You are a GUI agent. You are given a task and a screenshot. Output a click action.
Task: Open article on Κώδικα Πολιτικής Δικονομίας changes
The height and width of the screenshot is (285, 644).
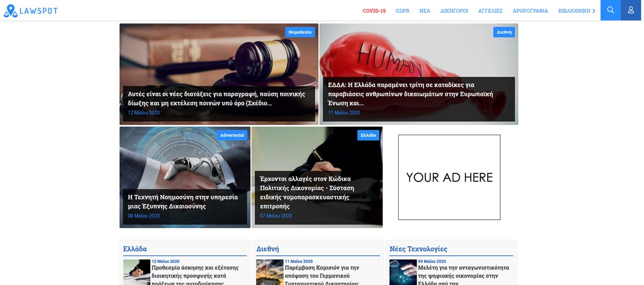coord(306,192)
